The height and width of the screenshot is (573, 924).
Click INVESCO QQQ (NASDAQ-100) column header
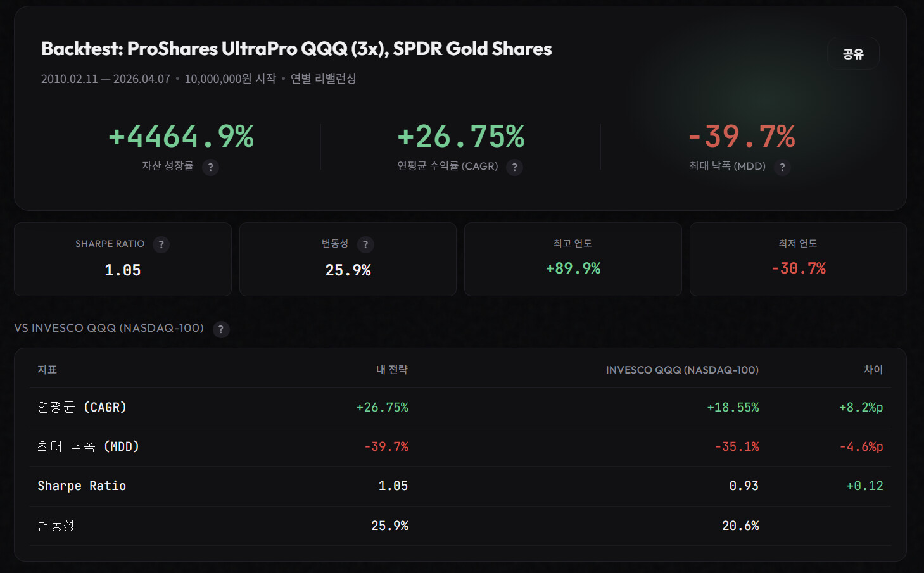pyautogui.click(x=681, y=370)
